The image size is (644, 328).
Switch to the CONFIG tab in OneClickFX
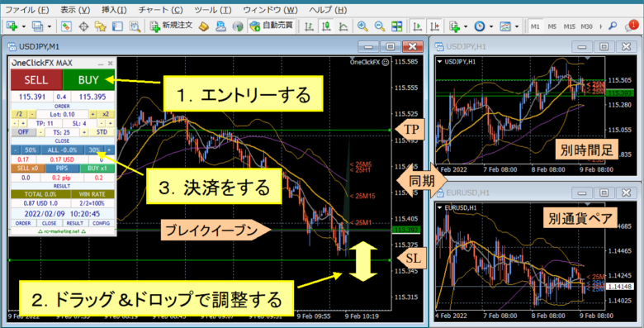(x=102, y=223)
